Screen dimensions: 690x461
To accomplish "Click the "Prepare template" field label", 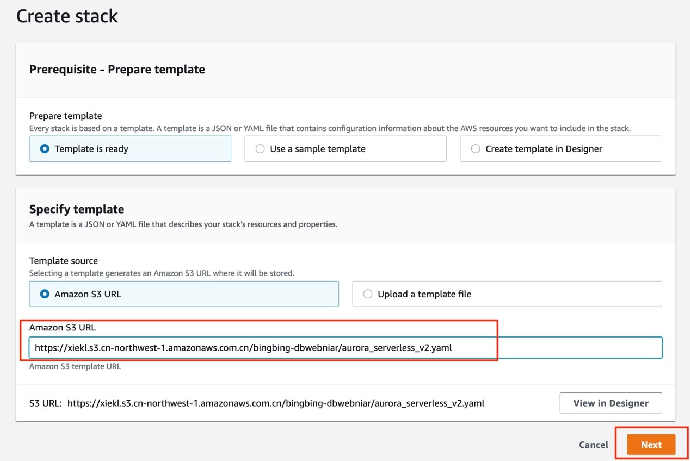I will [66, 116].
